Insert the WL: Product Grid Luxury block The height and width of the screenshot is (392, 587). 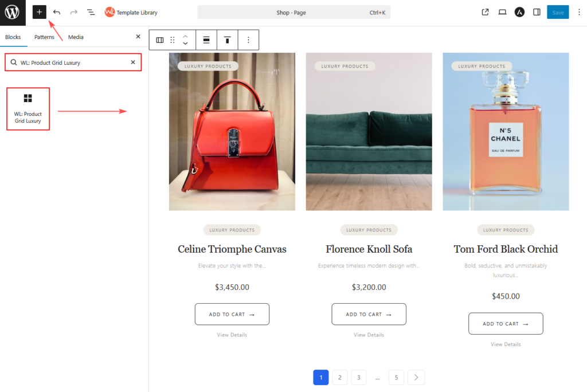click(28, 108)
